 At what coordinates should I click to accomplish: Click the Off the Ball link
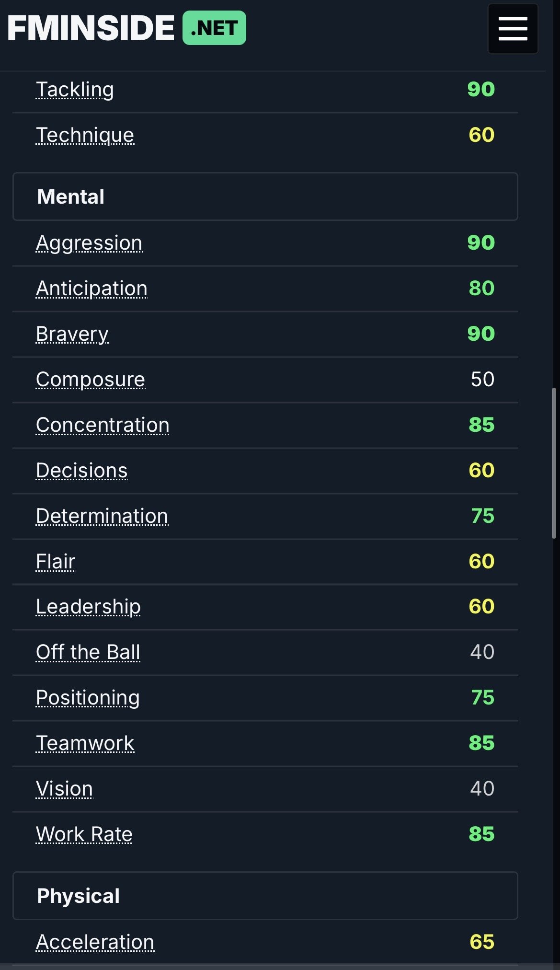[88, 652]
